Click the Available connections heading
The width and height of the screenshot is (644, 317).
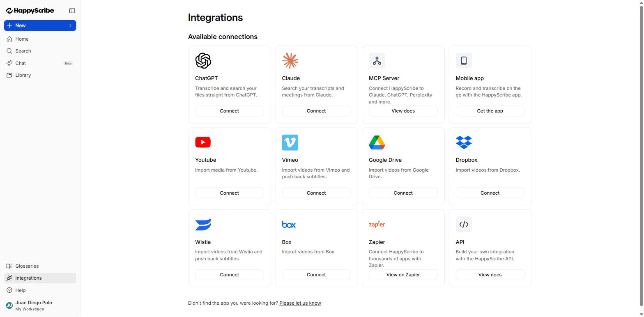tap(223, 37)
